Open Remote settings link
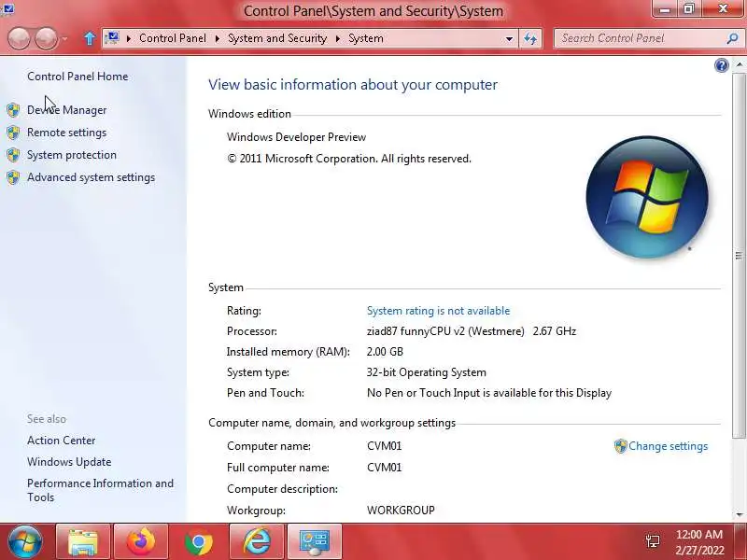 (x=66, y=133)
